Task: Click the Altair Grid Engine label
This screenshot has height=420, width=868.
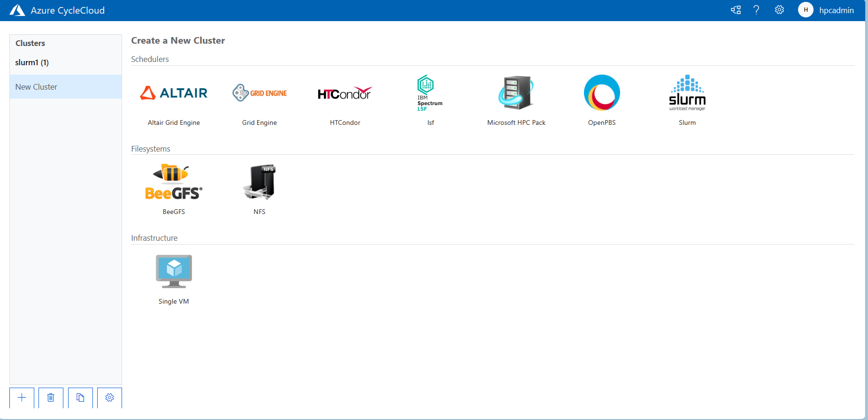Action: (174, 122)
